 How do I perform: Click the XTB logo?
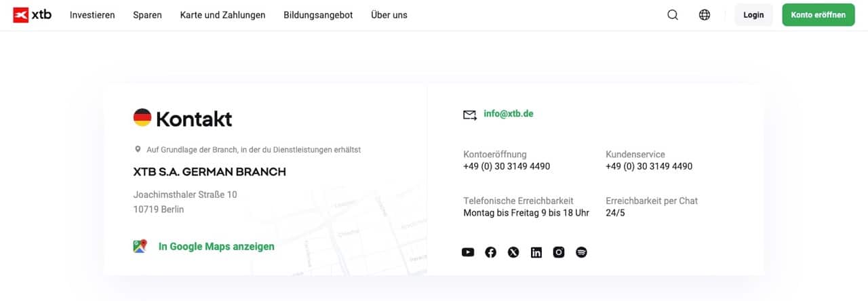pyautogui.click(x=33, y=15)
